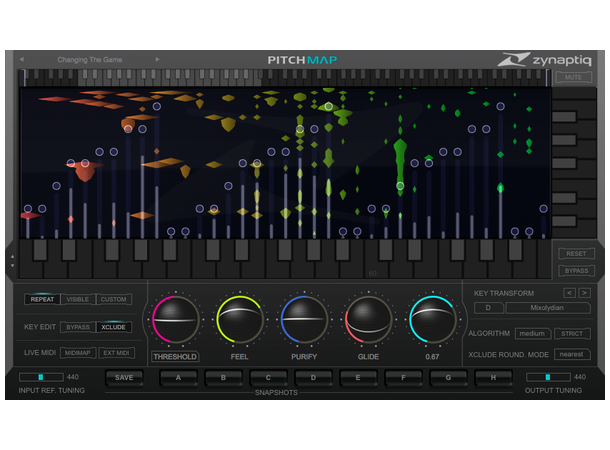Viewport: 610px width, 450px height.
Task: Click the output tuning value 440
Action: tap(580, 377)
